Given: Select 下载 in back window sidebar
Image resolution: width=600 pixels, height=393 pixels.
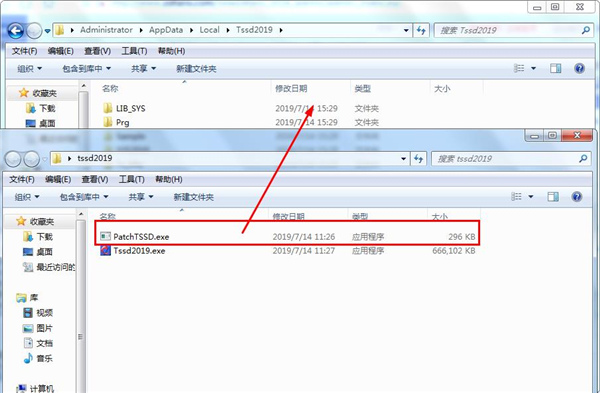Looking at the screenshot, I should coord(41,108).
